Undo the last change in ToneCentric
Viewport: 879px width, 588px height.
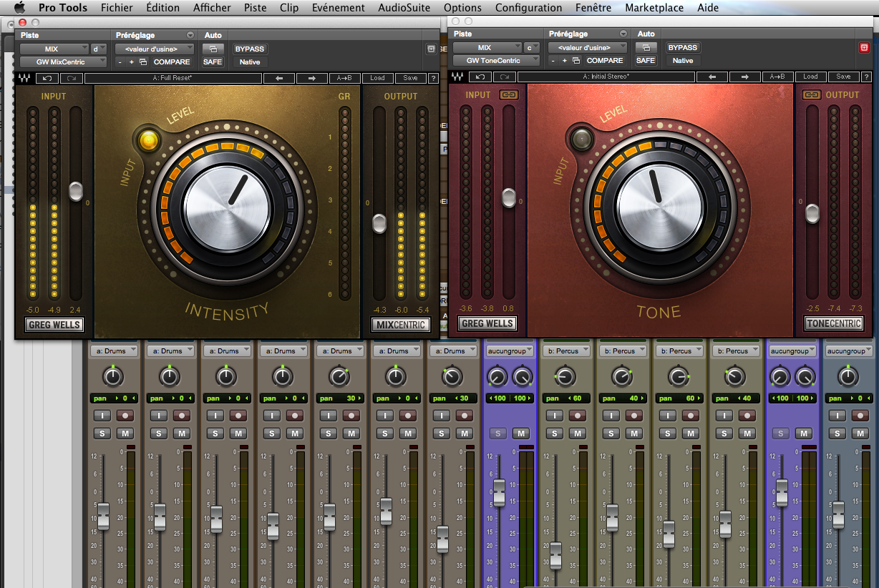coord(480,77)
